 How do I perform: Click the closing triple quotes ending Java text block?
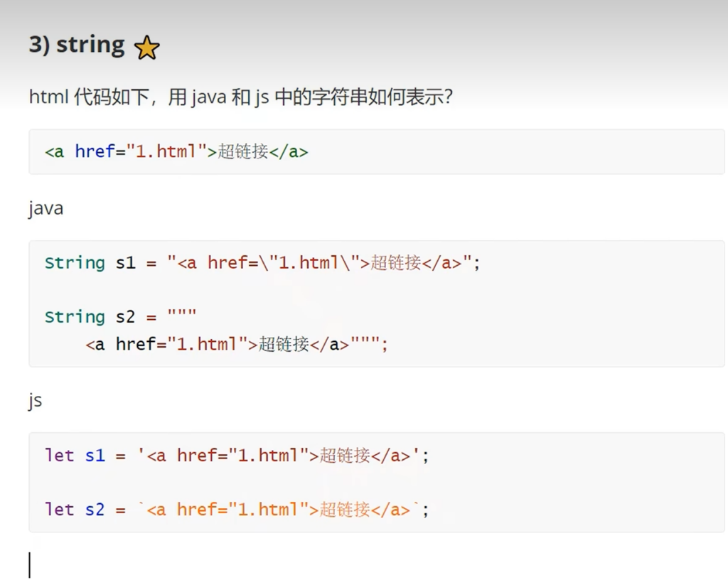pyautogui.click(x=365, y=343)
